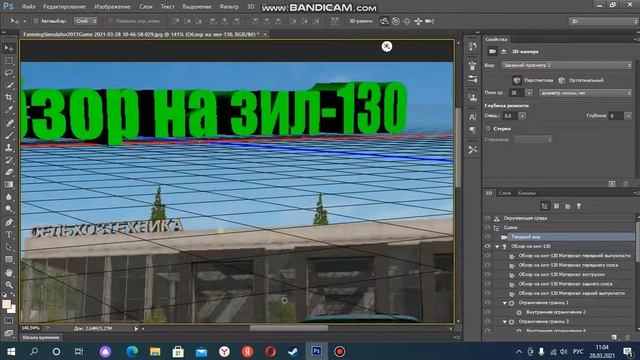This screenshot has width=640, height=360.
Task: Toggle visibility of Сцена row
Action: pos(487,227)
